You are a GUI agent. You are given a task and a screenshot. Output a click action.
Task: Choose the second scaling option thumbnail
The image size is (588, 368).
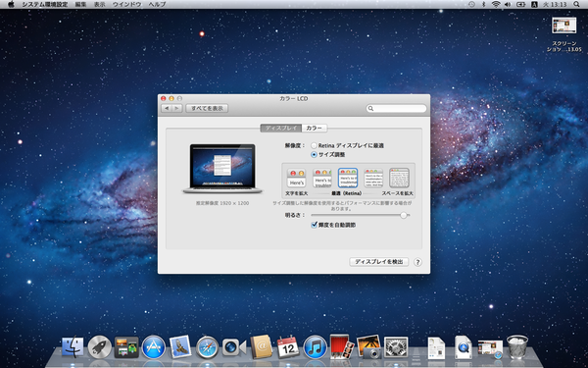coord(322,178)
